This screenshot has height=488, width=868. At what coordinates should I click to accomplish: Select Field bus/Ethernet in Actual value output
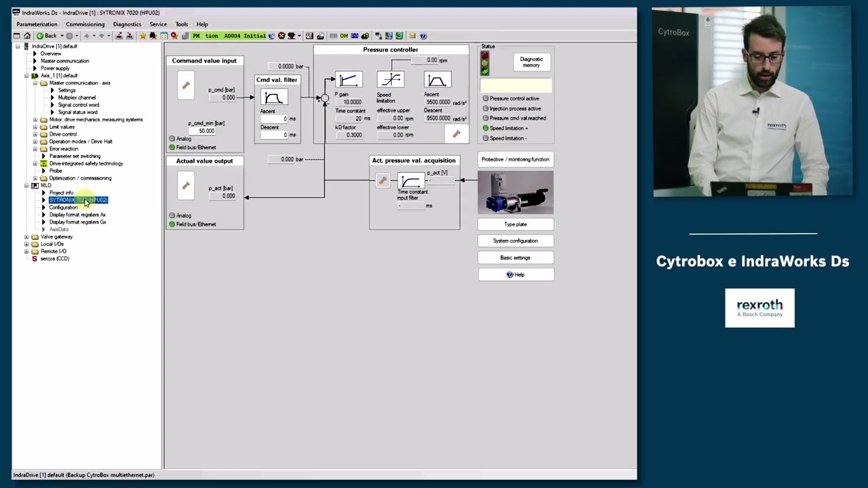(x=172, y=224)
